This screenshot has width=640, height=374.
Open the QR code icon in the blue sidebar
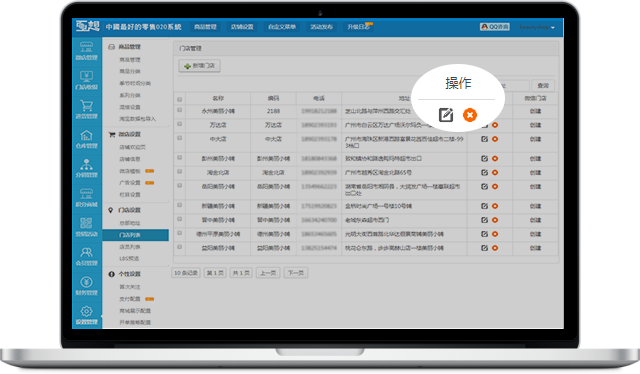87,227
